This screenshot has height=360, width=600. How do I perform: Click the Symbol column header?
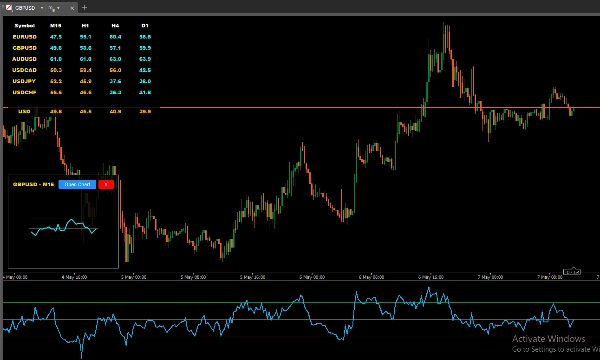tap(24, 26)
